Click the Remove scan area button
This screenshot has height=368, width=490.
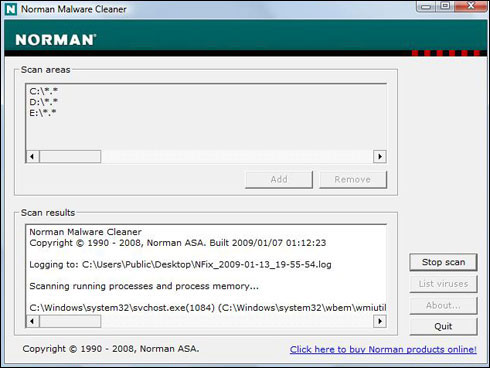[353, 180]
